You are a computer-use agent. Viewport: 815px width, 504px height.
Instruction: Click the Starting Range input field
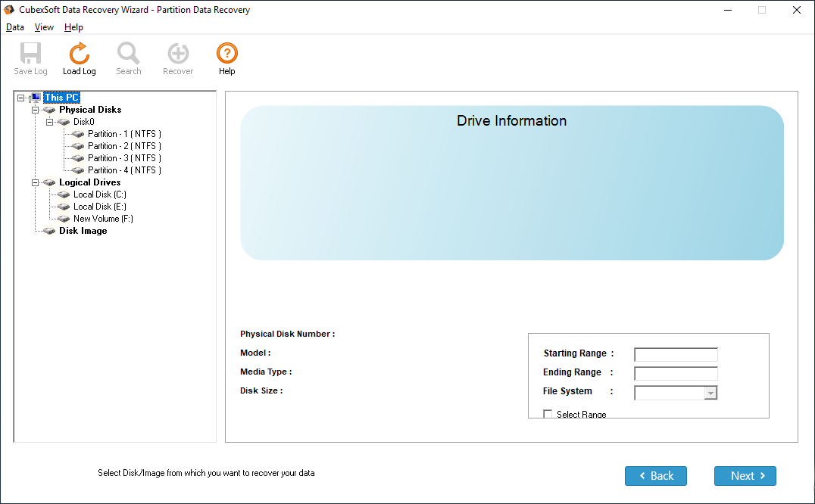click(675, 355)
